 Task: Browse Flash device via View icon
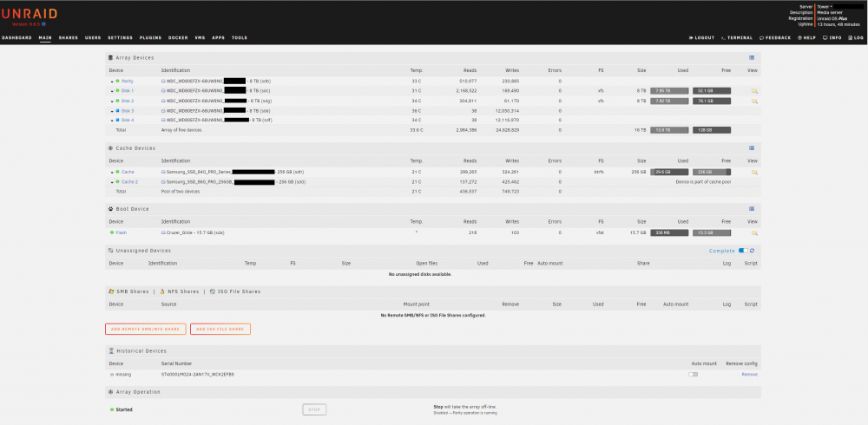click(754, 233)
